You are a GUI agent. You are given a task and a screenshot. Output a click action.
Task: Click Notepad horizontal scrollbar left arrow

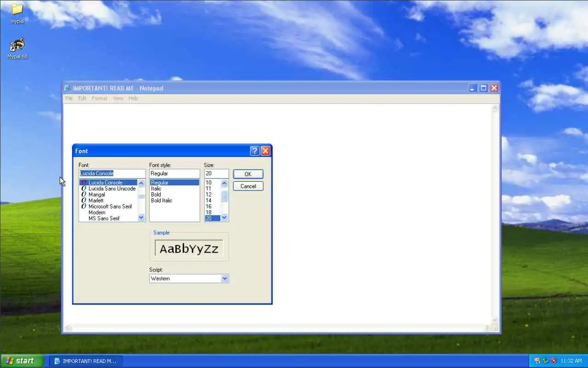(x=68, y=328)
